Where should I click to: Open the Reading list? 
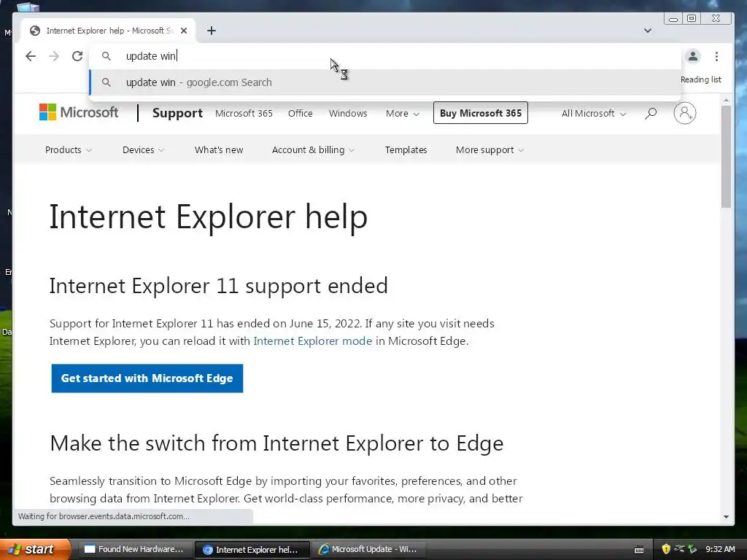(701, 79)
